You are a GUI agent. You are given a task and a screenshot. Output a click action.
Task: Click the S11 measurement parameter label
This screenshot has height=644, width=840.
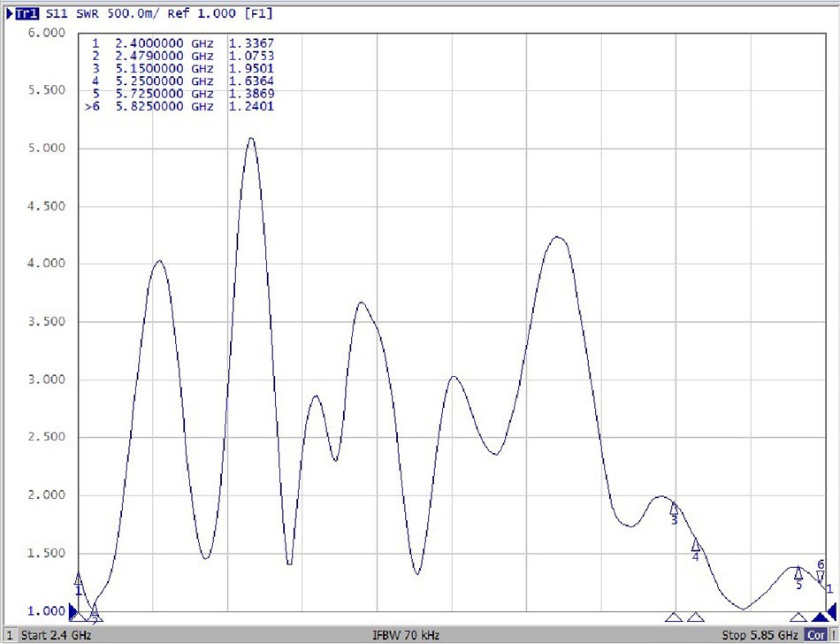coord(57,14)
